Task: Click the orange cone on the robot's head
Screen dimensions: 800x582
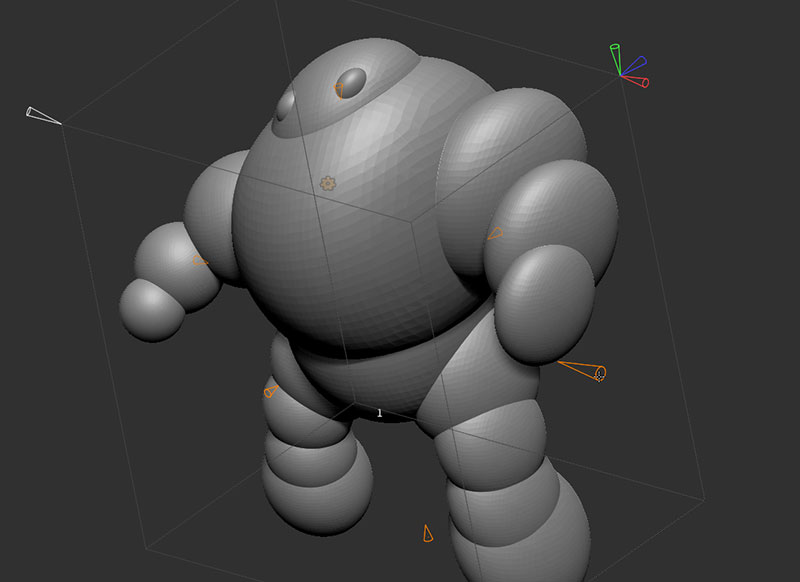Action: [x=339, y=91]
